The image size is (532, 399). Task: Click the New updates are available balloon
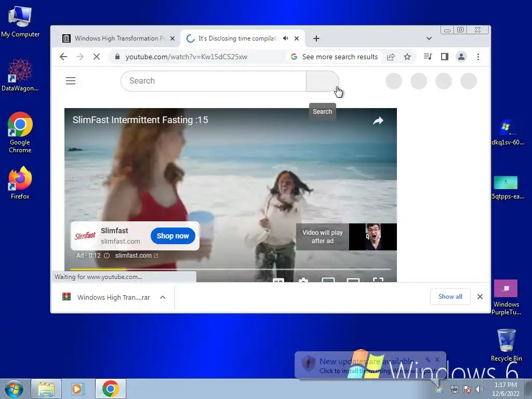[x=370, y=365]
